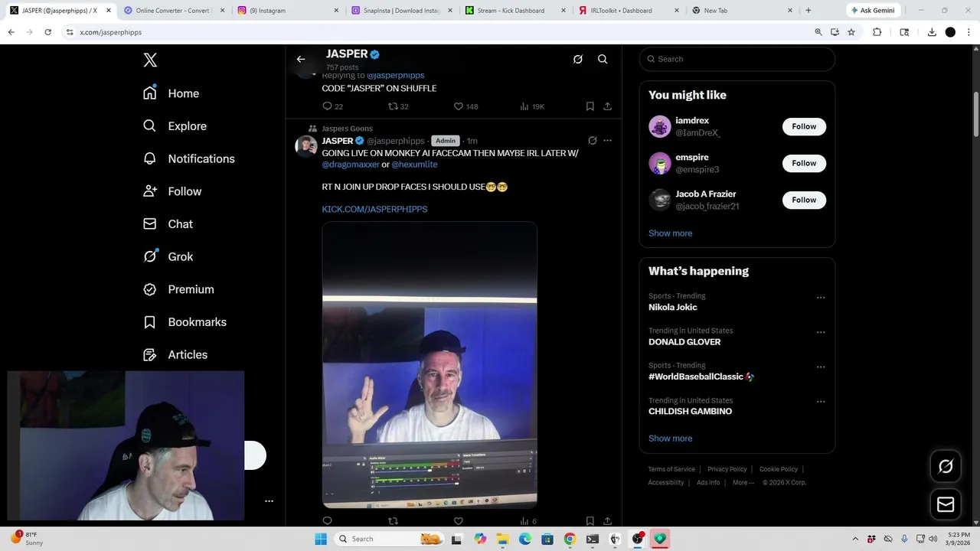Click the Grok icon in profile header
Viewport: 980px width, 551px height.
[578, 59]
